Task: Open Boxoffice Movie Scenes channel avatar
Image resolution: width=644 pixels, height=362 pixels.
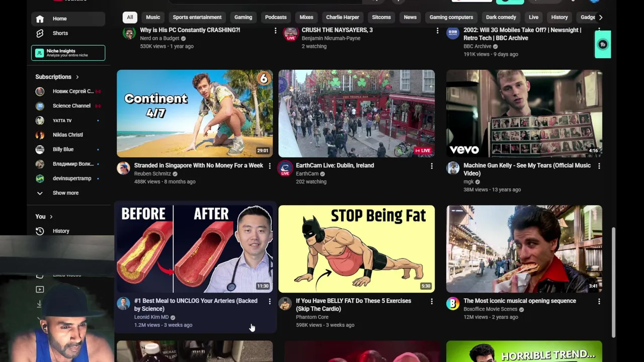Action: 452,303
